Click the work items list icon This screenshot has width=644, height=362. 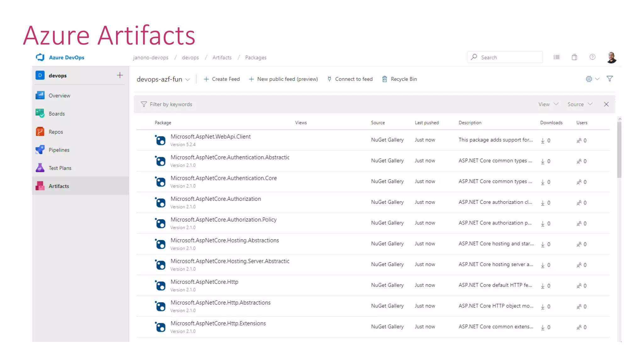coord(556,57)
